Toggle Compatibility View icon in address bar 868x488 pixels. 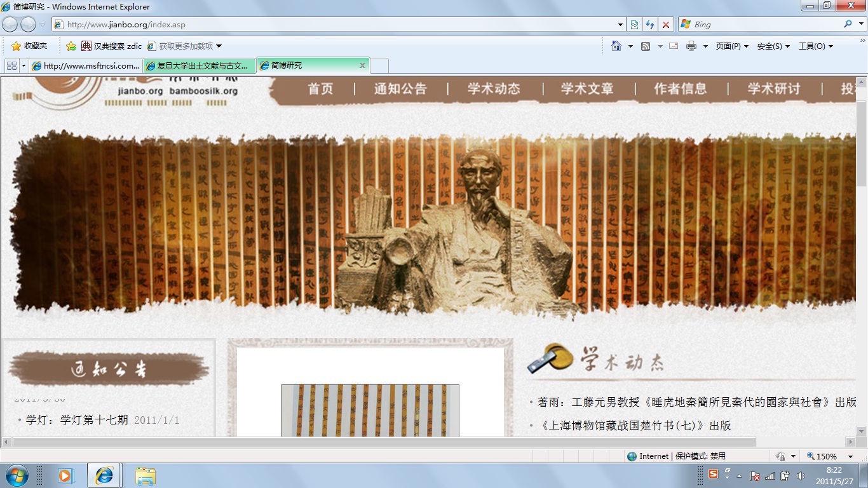pos(634,25)
